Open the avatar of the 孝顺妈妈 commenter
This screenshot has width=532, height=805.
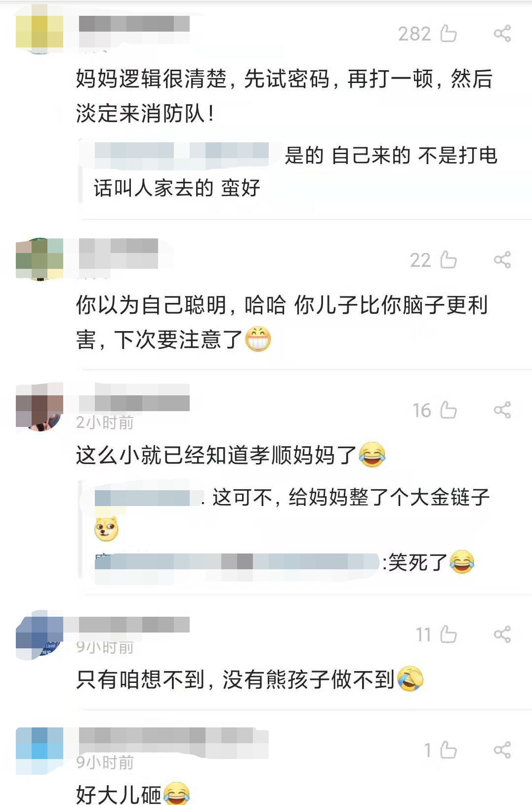tap(40, 406)
